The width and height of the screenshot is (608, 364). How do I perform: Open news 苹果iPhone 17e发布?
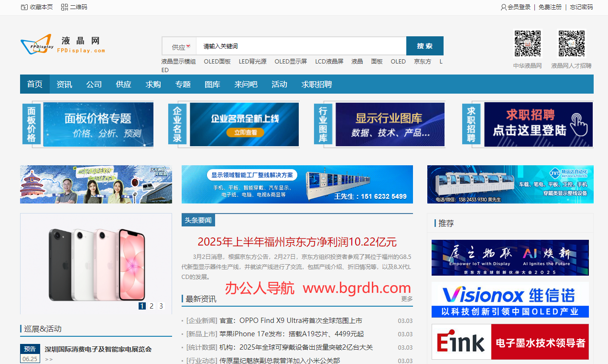click(292, 334)
